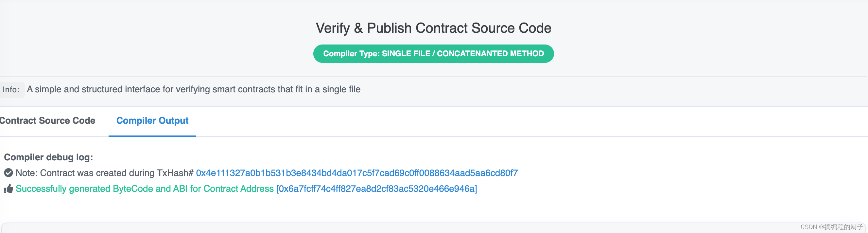Click the check-circle icon beside the Note line

coord(9,173)
